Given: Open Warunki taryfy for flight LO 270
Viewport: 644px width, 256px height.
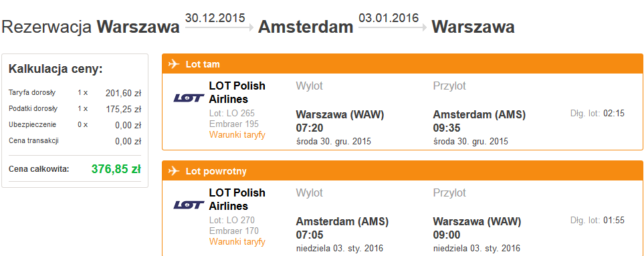Looking at the screenshot, I should (237, 241).
